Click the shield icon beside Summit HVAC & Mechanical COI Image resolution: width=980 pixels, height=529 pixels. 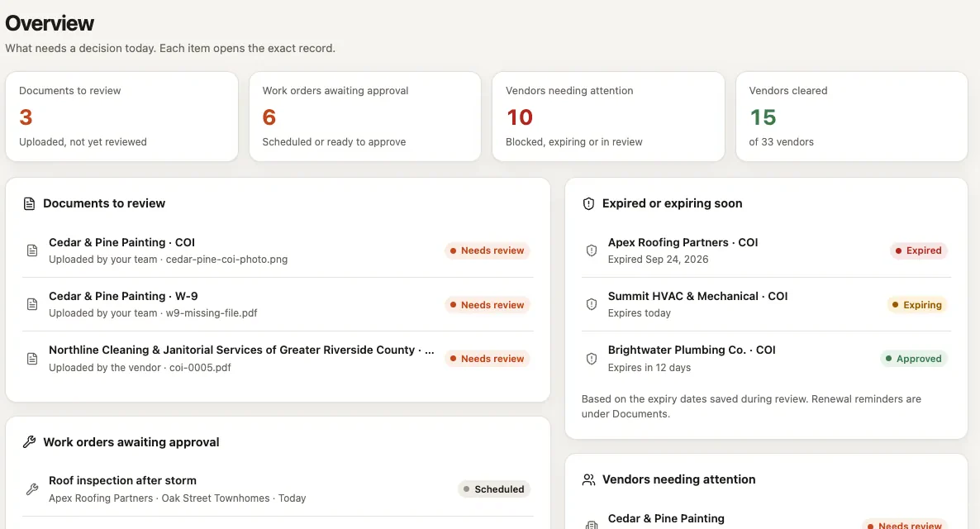point(592,304)
